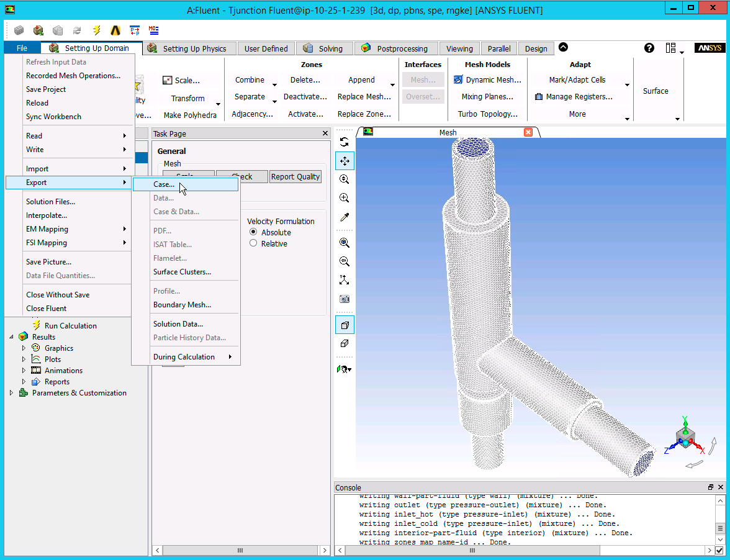Viewport: 730px width, 560px height.
Task: Collapse the ribbon with the up-chevron icon
Action: (563, 47)
